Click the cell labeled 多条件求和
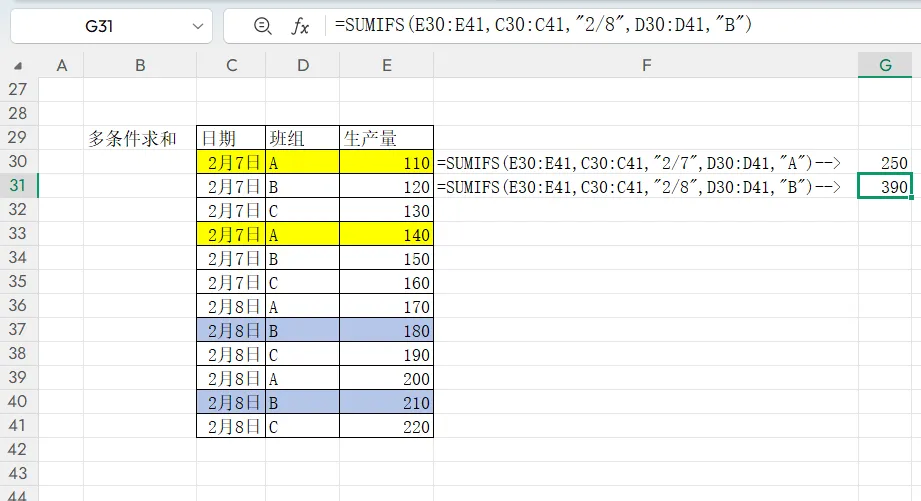This screenshot has width=921, height=501. pos(140,138)
